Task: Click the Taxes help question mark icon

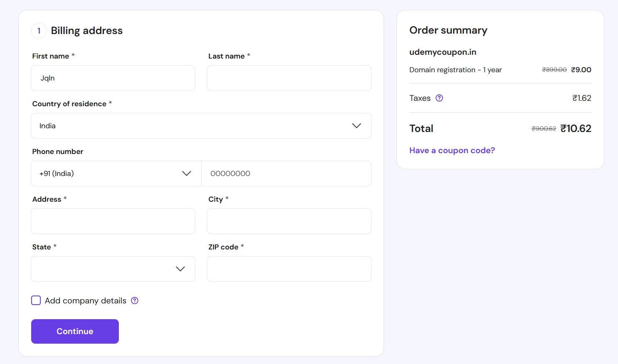Action: [x=439, y=98]
